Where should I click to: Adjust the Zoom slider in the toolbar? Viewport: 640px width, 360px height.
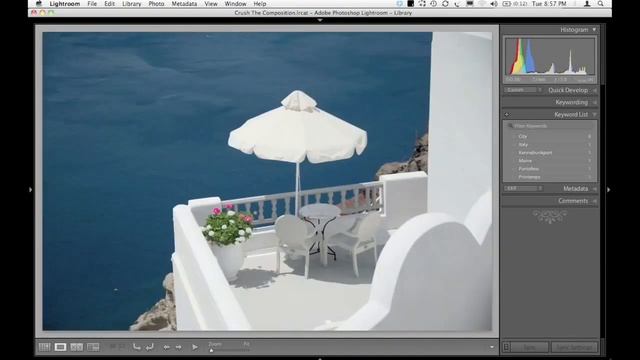(229, 350)
